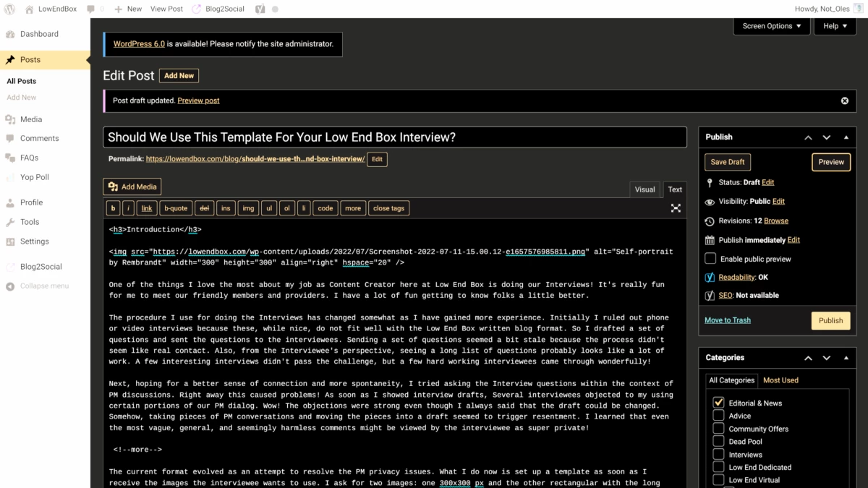Collapse the Publish panel with its arrow
The width and height of the screenshot is (868, 488).
[x=846, y=137]
